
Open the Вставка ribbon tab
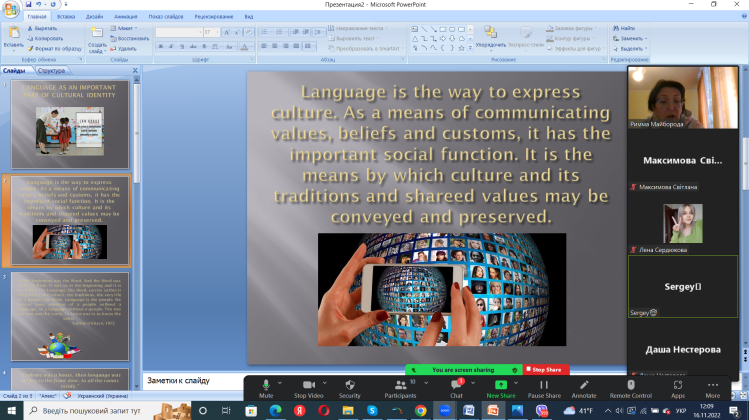click(66, 16)
